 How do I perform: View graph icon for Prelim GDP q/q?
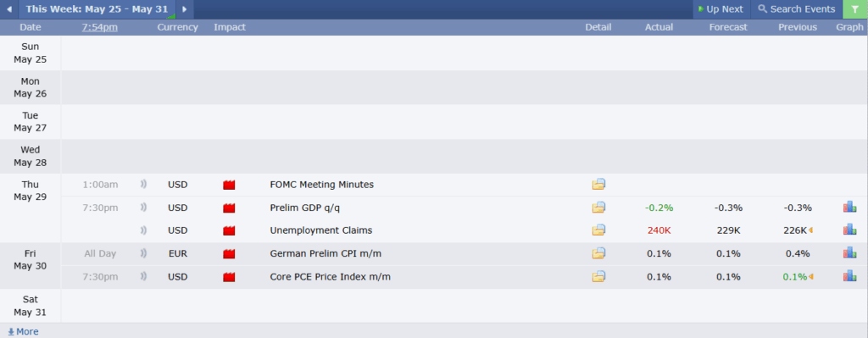(x=849, y=207)
